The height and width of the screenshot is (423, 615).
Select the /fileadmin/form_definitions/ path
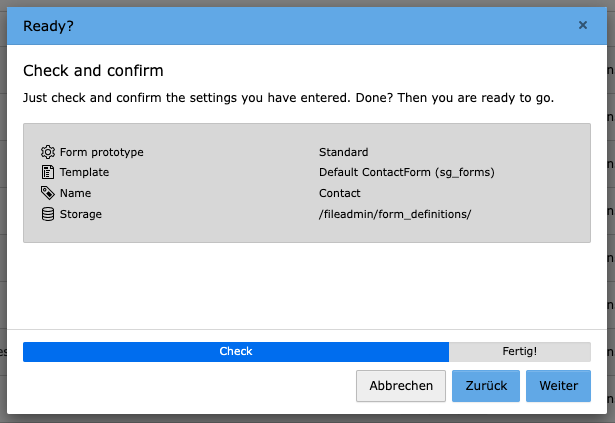click(x=395, y=214)
